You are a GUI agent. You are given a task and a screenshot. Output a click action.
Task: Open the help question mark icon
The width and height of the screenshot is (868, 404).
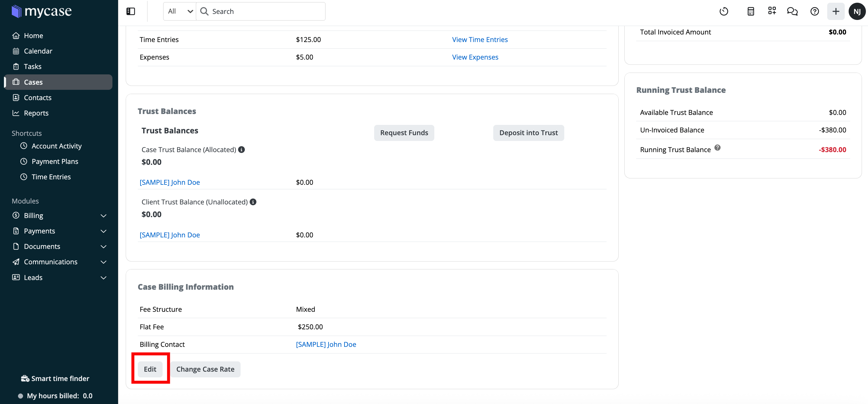[814, 11]
